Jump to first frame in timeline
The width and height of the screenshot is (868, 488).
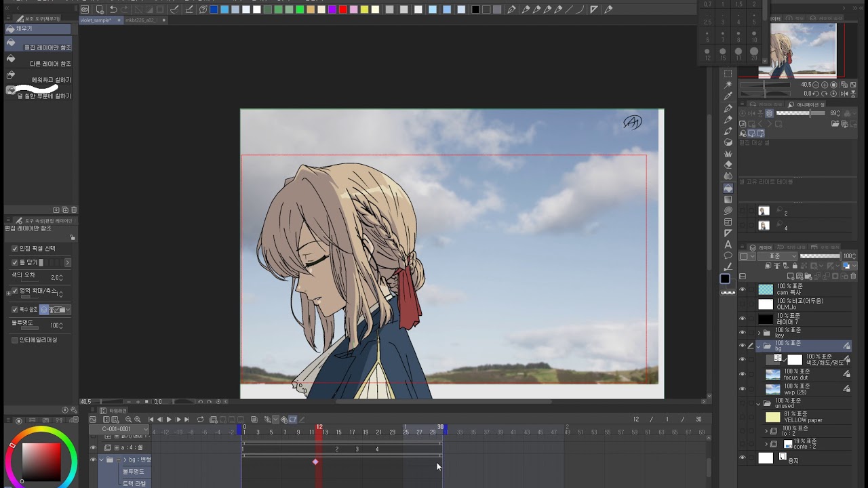click(151, 420)
